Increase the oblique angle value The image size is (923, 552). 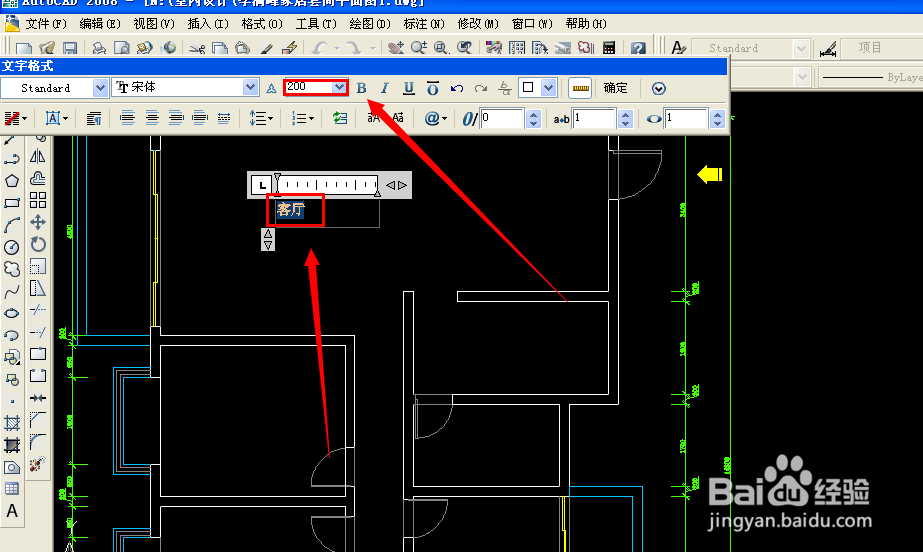(533, 114)
